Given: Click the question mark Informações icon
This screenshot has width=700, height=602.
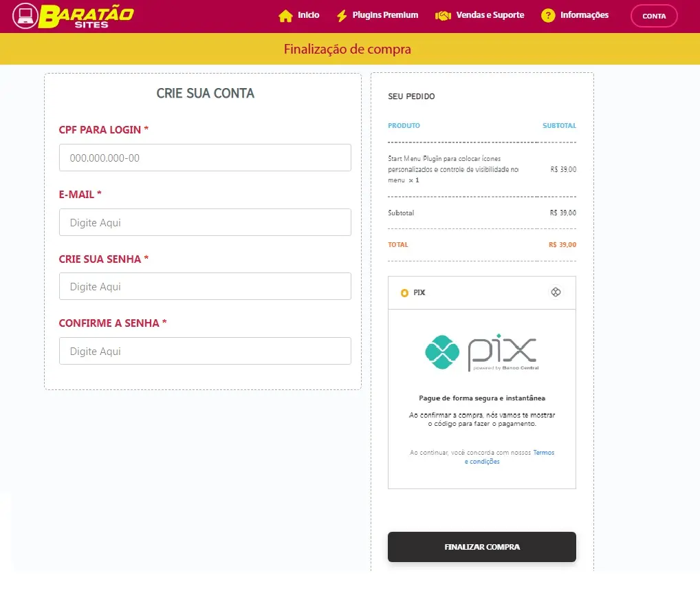Looking at the screenshot, I should click(548, 16).
